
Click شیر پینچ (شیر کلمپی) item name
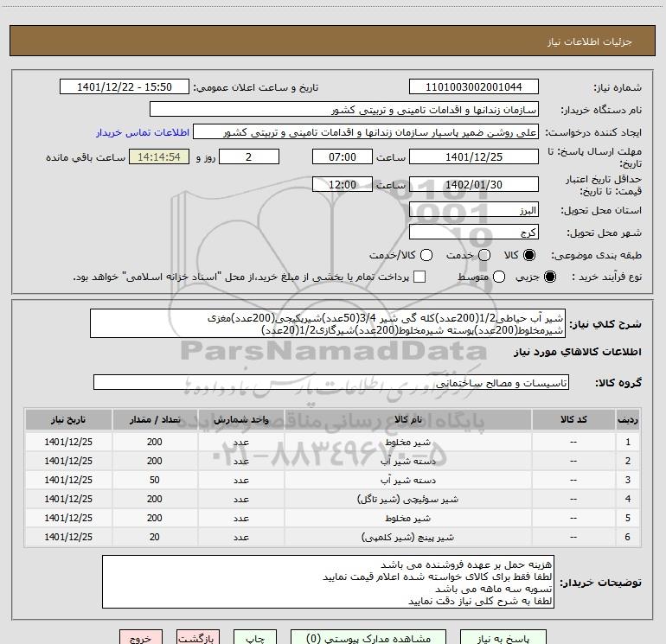pyautogui.click(x=407, y=538)
